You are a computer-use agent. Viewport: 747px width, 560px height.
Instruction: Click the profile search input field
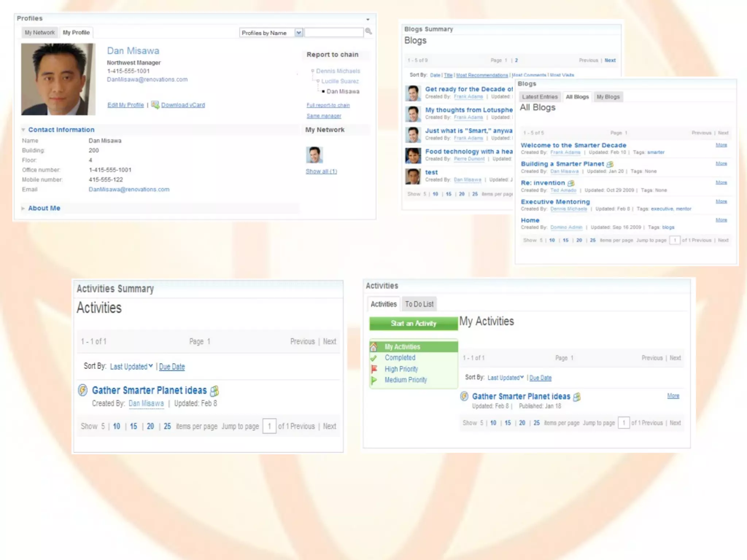coord(333,33)
